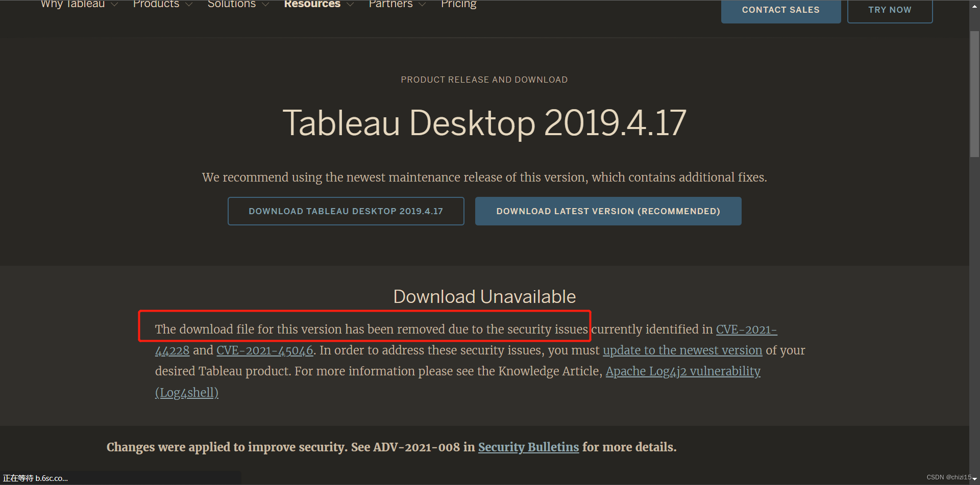Open the Partners menu
This screenshot has width=980, height=485.
click(x=390, y=4)
